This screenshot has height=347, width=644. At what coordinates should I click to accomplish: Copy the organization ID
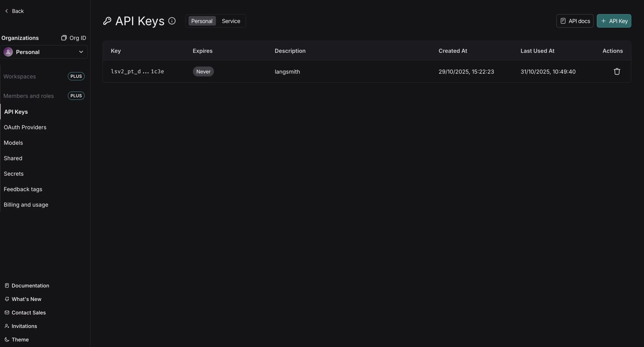(73, 38)
